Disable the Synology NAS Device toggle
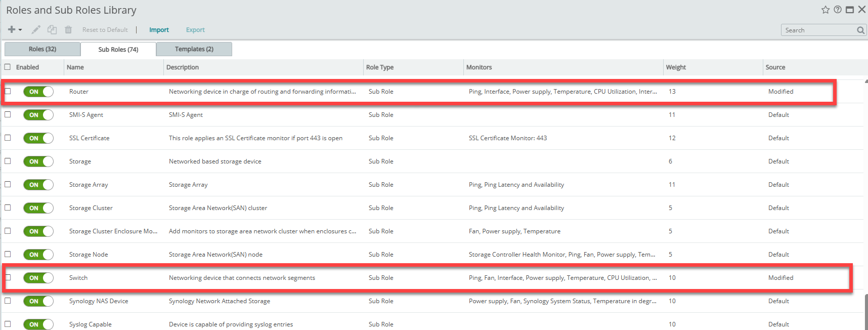 point(38,301)
